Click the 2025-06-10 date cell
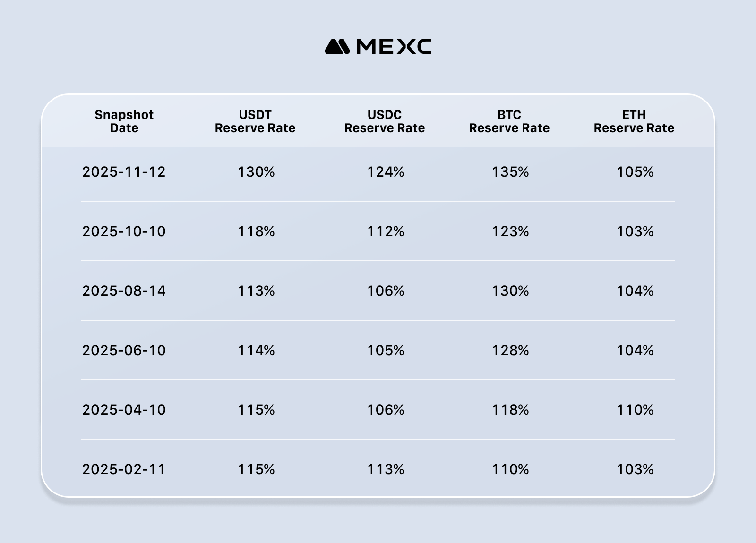Viewport: 756px width, 543px height. coord(124,350)
